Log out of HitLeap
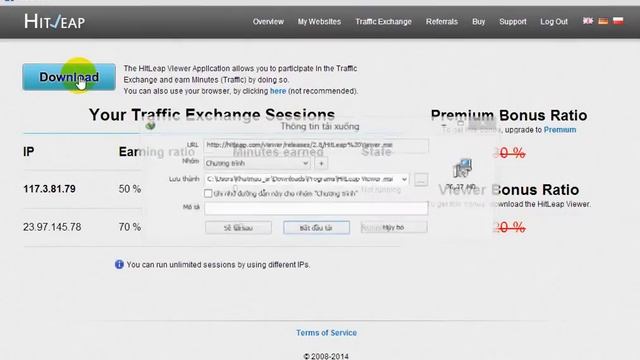Viewport: 640px width, 360px height. coord(554,22)
